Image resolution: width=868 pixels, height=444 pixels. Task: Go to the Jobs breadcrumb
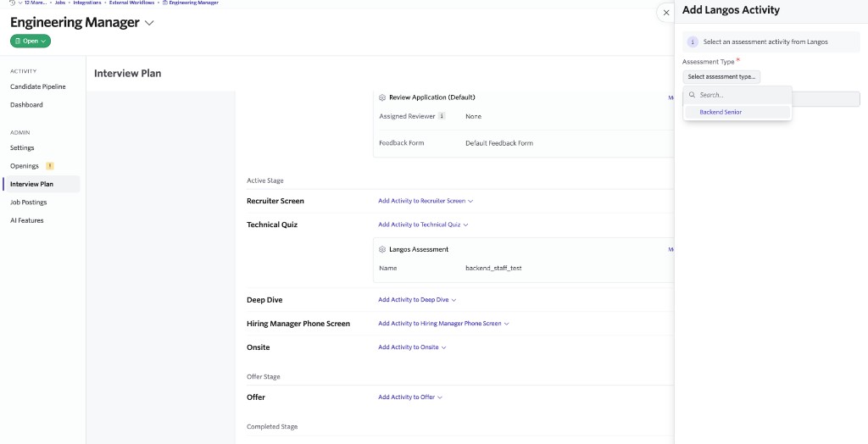point(60,3)
